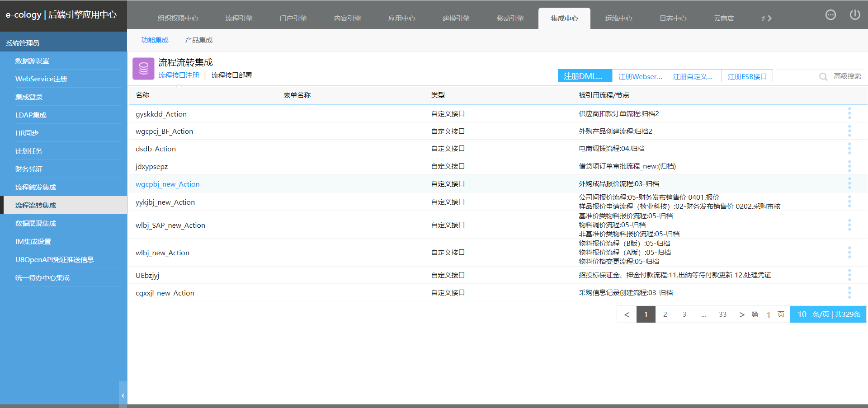This screenshot has width=868, height=408.
Task: Click the page number jump field
Action: coord(768,315)
